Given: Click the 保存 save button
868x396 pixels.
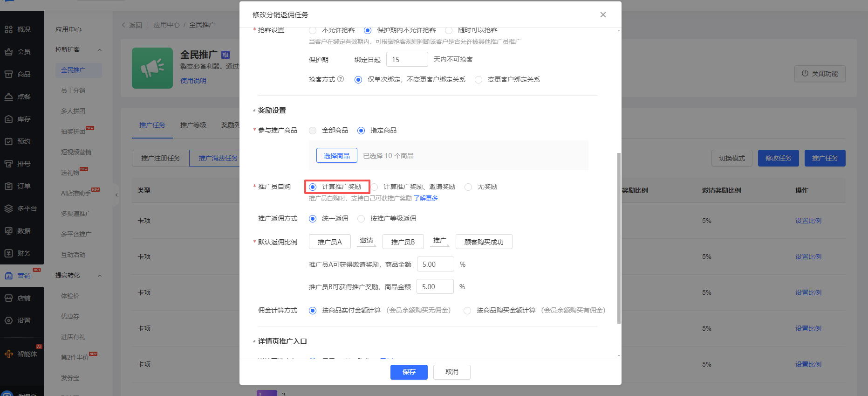Looking at the screenshot, I should pyautogui.click(x=409, y=372).
